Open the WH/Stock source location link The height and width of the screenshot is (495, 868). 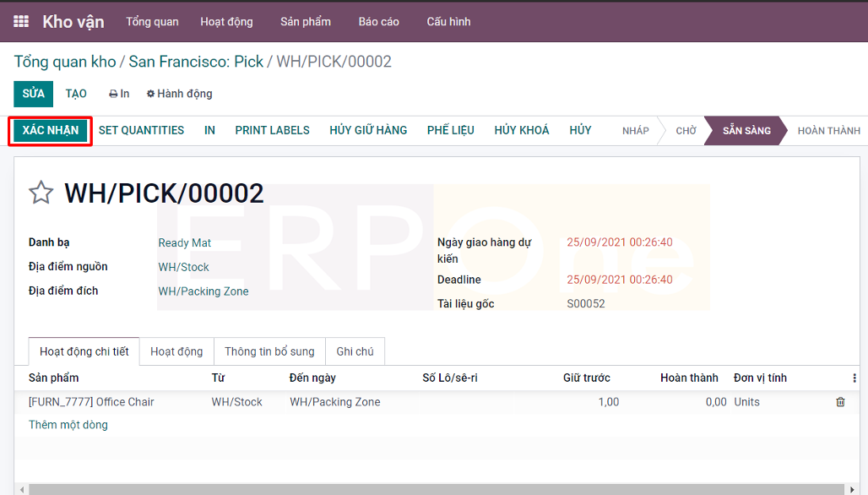183,267
